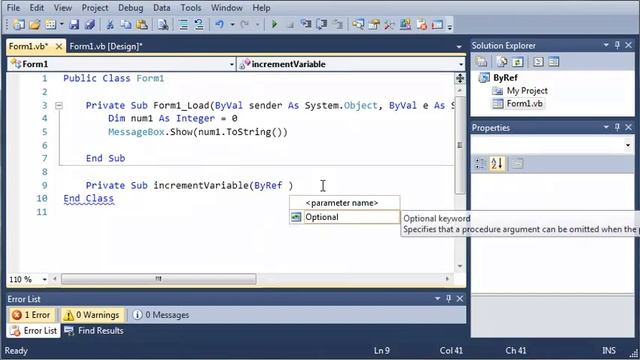Open the Edit menu
Image resolution: width=640 pixels, height=360 pixels.
(37, 8)
